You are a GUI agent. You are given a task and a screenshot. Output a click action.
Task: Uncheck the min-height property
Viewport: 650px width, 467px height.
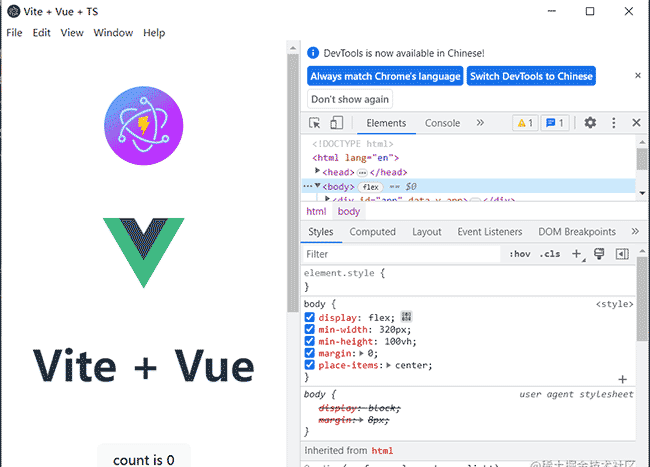pyautogui.click(x=309, y=341)
